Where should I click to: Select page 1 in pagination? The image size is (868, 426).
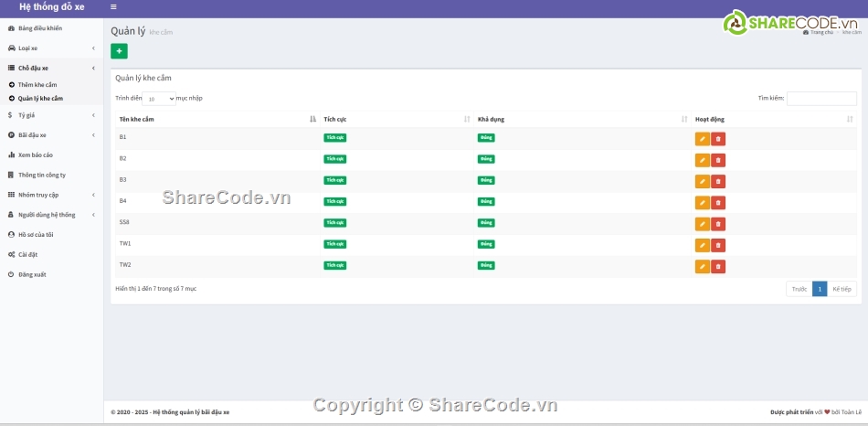click(x=820, y=289)
